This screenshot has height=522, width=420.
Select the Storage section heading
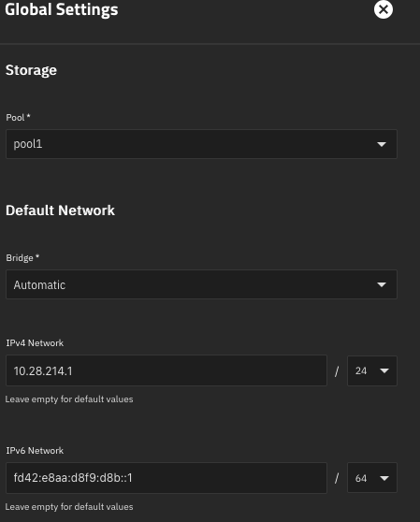tap(31, 70)
